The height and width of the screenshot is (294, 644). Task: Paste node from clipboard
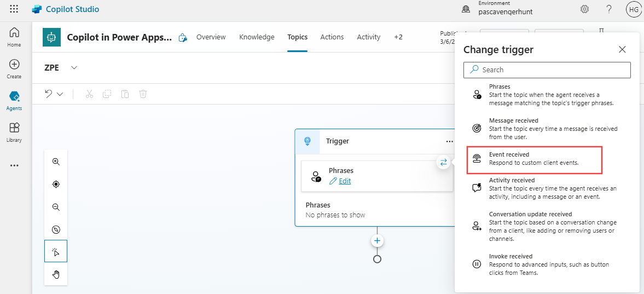pos(125,94)
